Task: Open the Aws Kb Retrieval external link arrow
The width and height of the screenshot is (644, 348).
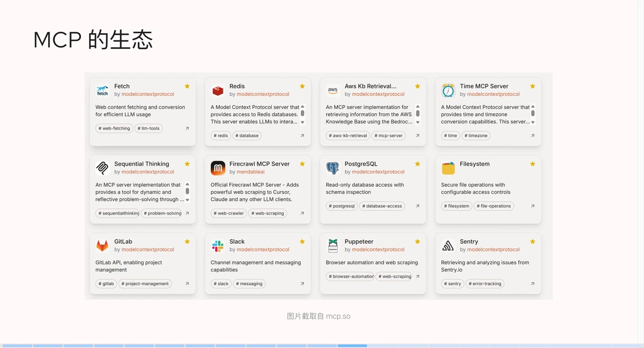Action: click(418, 135)
